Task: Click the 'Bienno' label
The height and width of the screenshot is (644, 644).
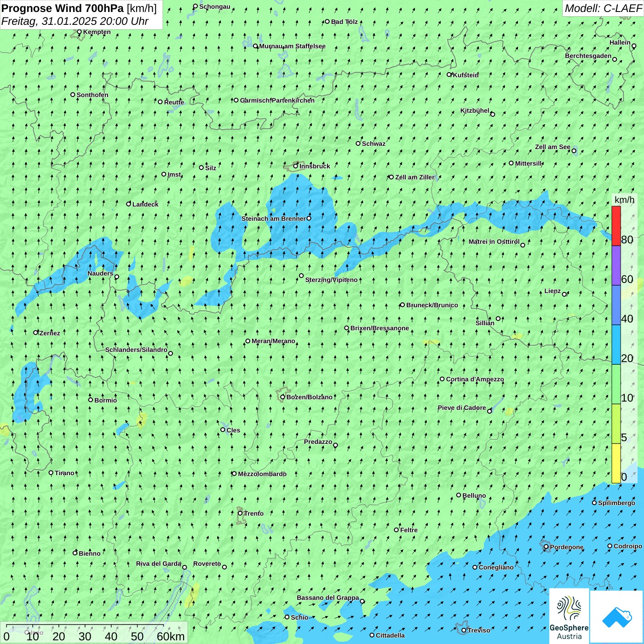Action: coord(90,553)
